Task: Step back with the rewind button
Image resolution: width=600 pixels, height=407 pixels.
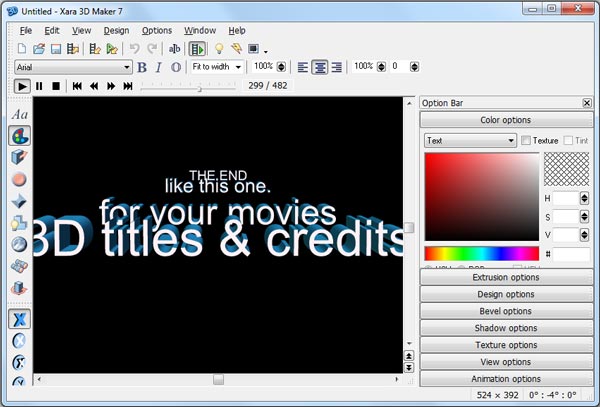Action: tap(94, 86)
